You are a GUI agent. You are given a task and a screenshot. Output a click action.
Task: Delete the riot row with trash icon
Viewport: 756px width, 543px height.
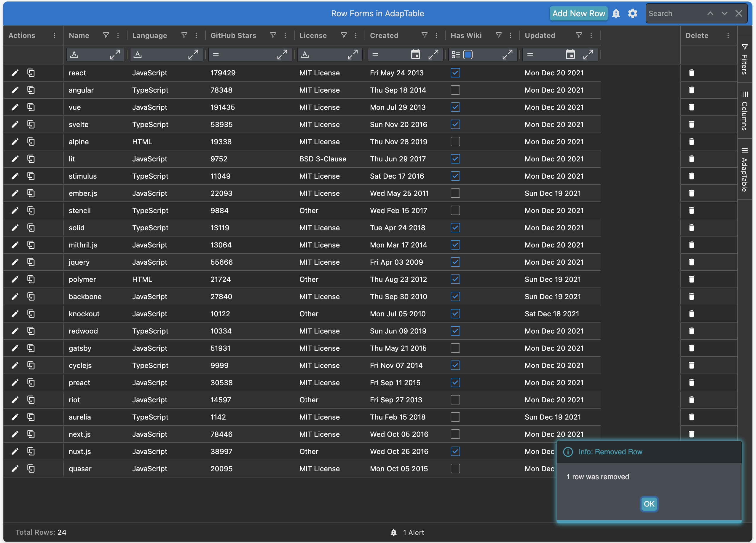[x=692, y=400]
